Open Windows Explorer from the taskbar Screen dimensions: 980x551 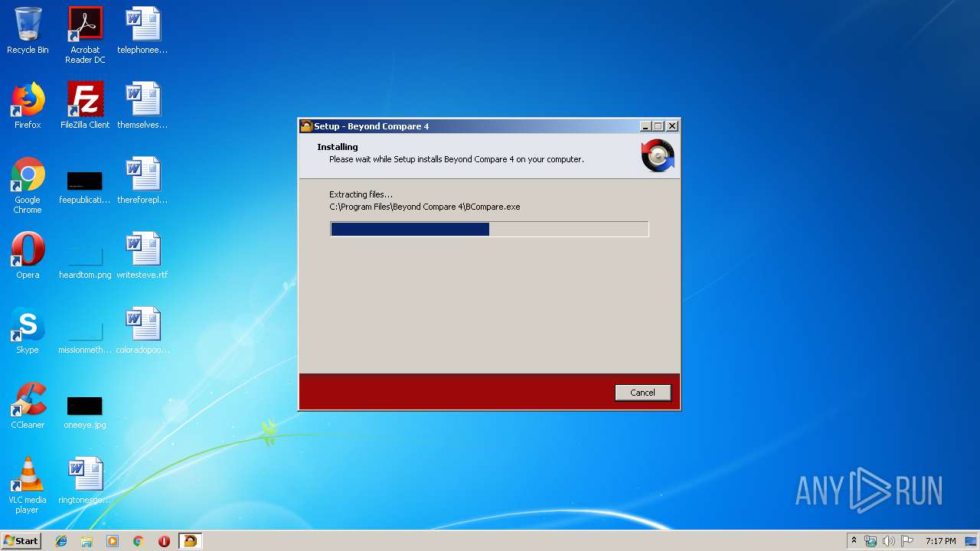click(x=87, y=541)
